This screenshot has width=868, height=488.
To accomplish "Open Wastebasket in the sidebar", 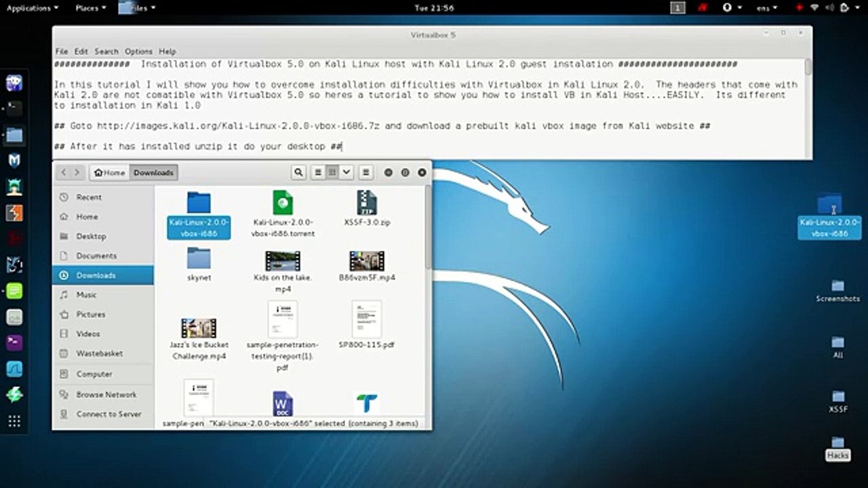I will (x=103, y=354).
